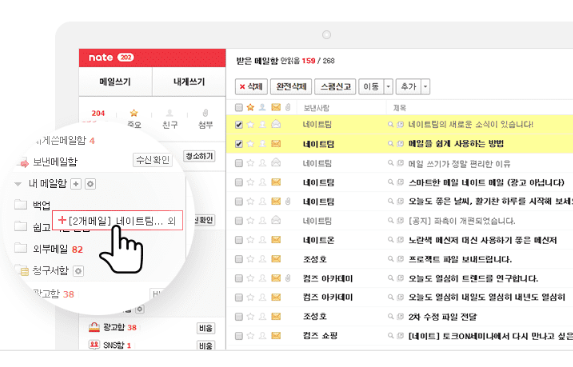Click the SNS함 people icon
Viewport: 573px width, 367px height.
click(94, 344)
